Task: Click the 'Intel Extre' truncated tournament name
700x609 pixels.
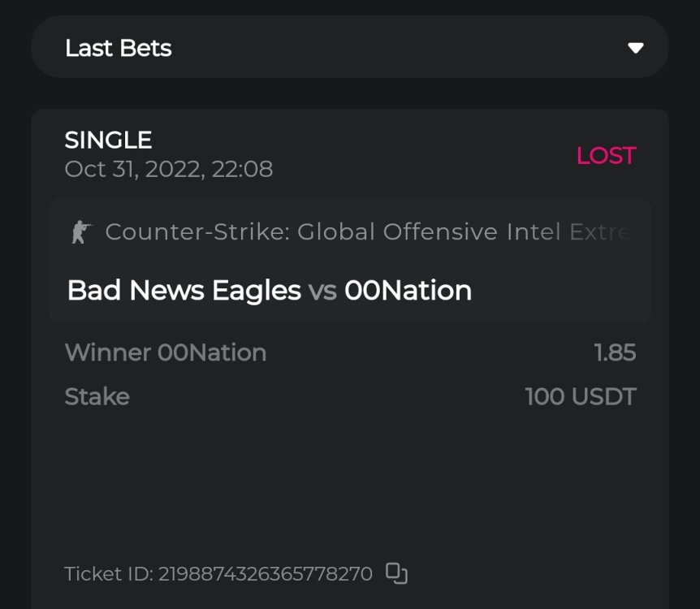Action: point(568,232)
